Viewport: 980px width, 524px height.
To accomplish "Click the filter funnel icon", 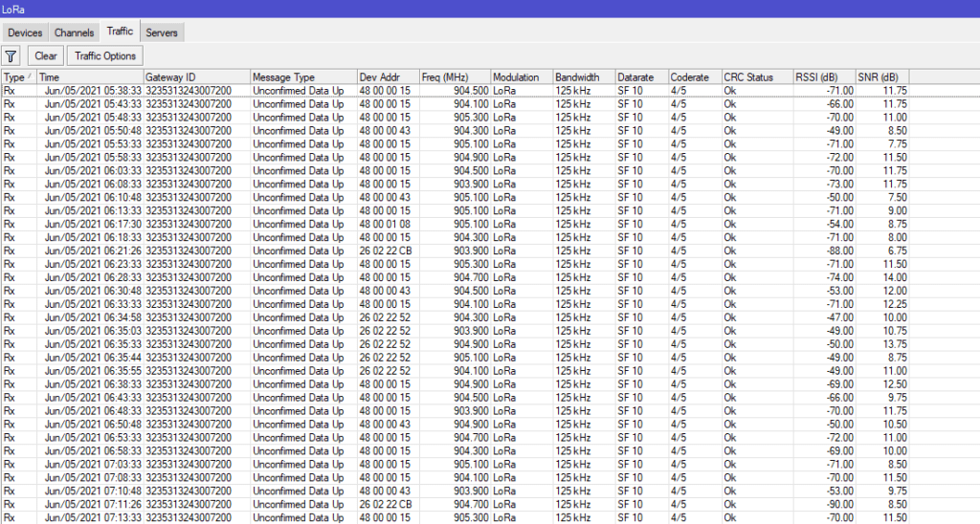I will click(x=11, y=56).
